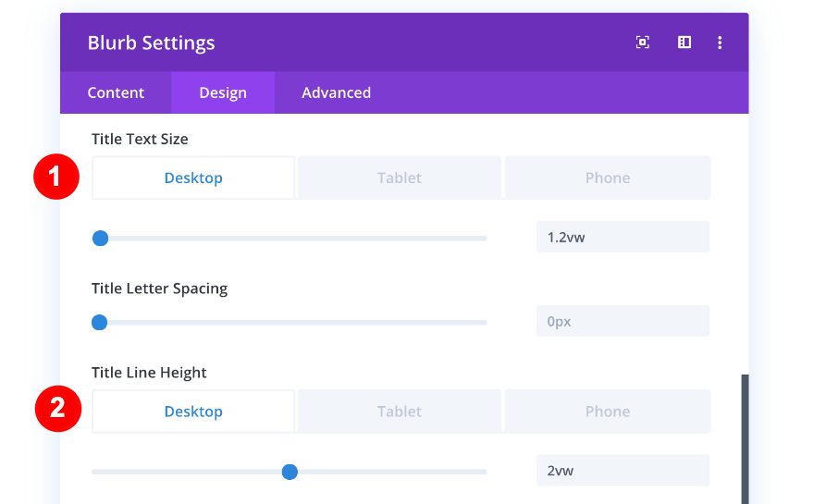This screenshot has height=504, width=814.
Task: Choose Desktop for Title Line Height
Action: pyautogui.click(x=193, y=412)
